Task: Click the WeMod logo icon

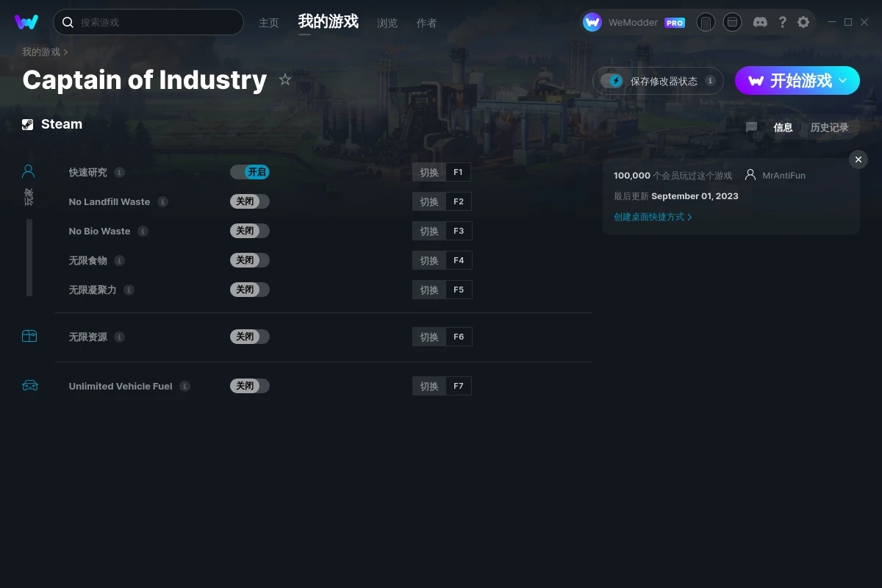Action: coord(26,22)
